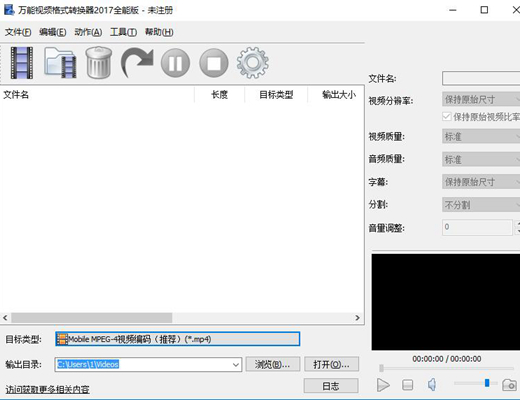Open settings with the gear icon
This screenshot has height=400, width=520.
click(252, 63)
